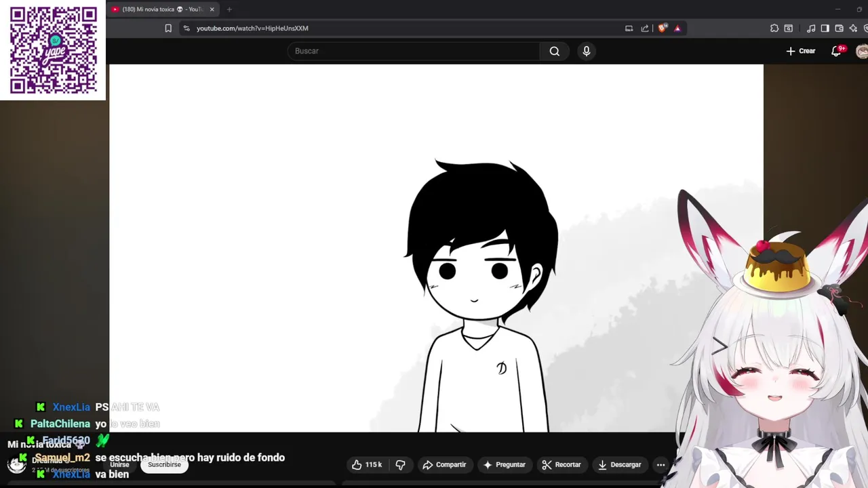The image size is (868, 488).
Task: Close the Mi novia toxica YouTube tab
Action: 212,9
